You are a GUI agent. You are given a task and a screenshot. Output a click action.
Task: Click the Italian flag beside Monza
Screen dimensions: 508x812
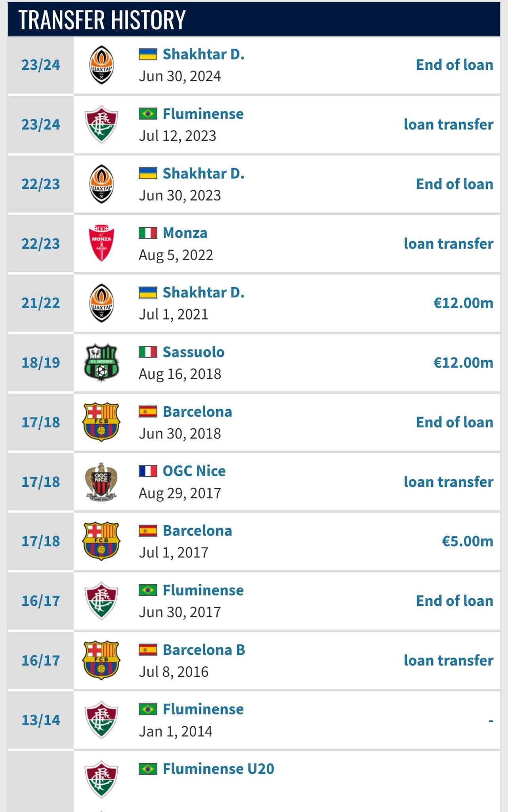coord(148,233)
